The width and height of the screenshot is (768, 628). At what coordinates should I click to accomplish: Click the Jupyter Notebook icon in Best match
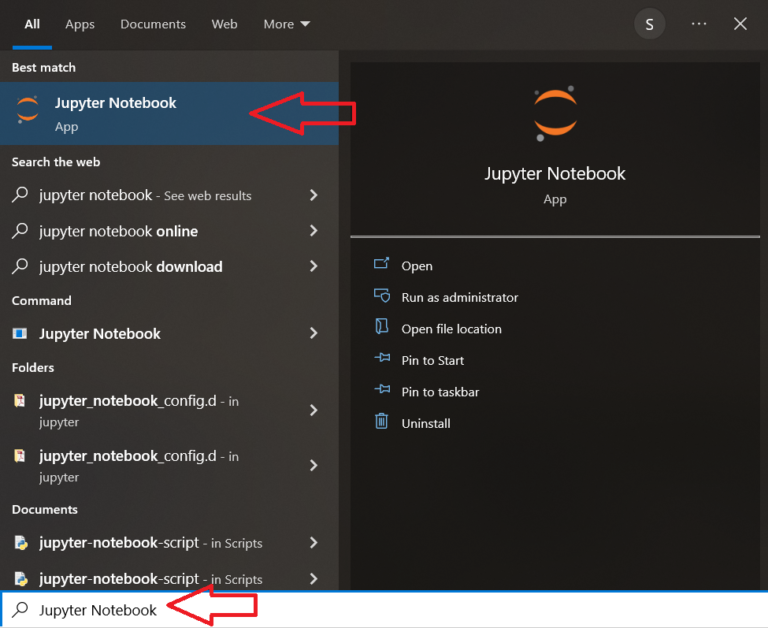(x=28, y=111)
